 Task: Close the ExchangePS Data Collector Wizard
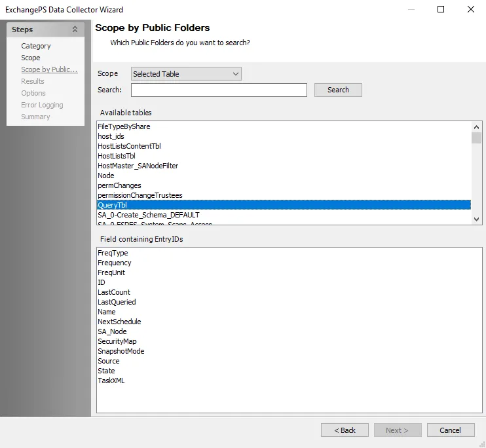click(x=471, y=9)
